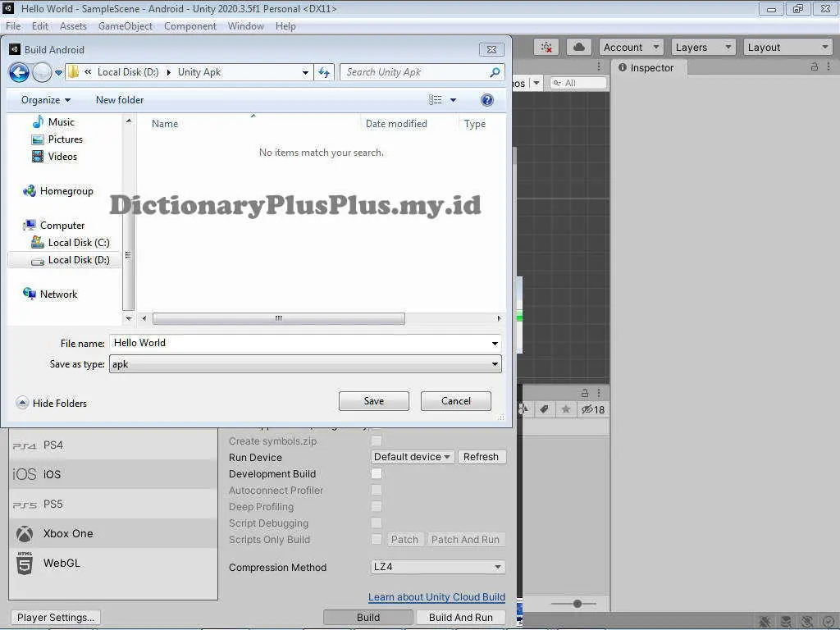Screen dimensions: 840x630
Task: Click the Collab services icon in Unity toolbar
Action: [546, 47]
